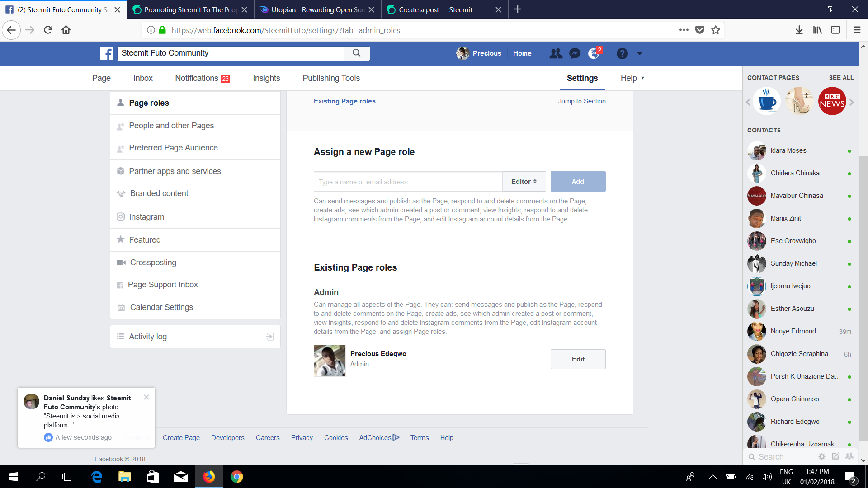Click the notifications globe icon showing 2 alerts
The height and width of the screenshot is (488, 868).
594,53
